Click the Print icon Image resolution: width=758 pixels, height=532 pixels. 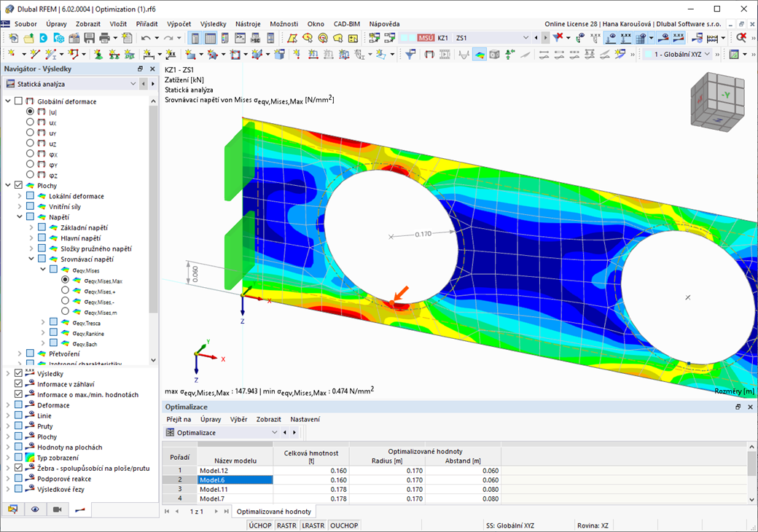pyautogui.click(x=104, y=38)
